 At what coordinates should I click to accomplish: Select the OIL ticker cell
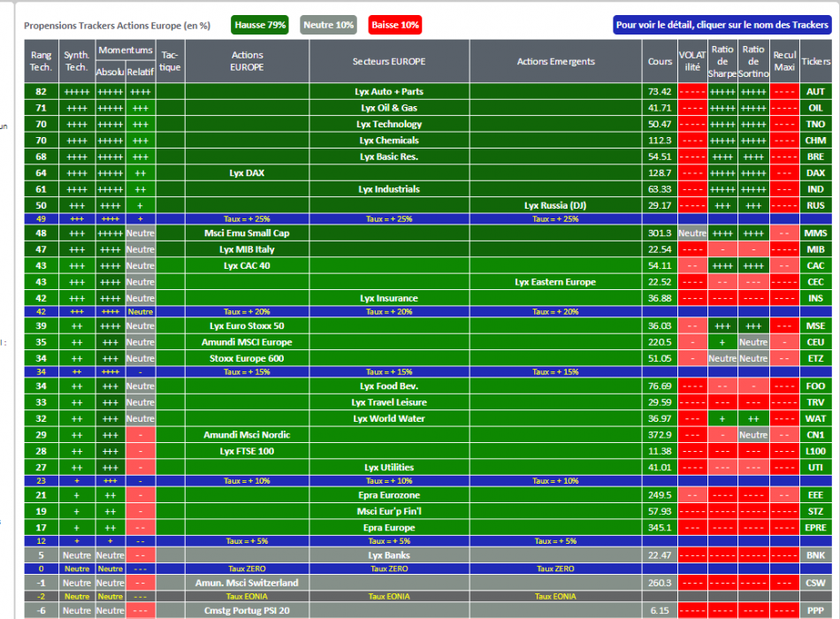point(815,108)
